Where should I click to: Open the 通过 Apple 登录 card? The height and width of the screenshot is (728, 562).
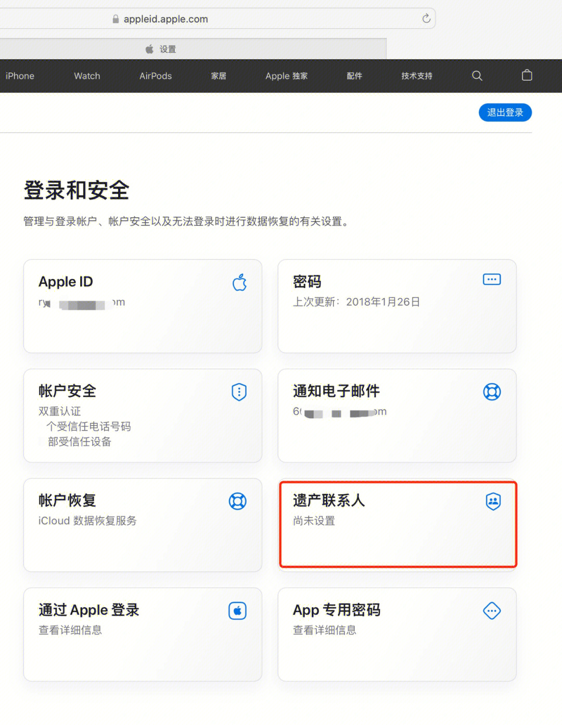(143, 634)
